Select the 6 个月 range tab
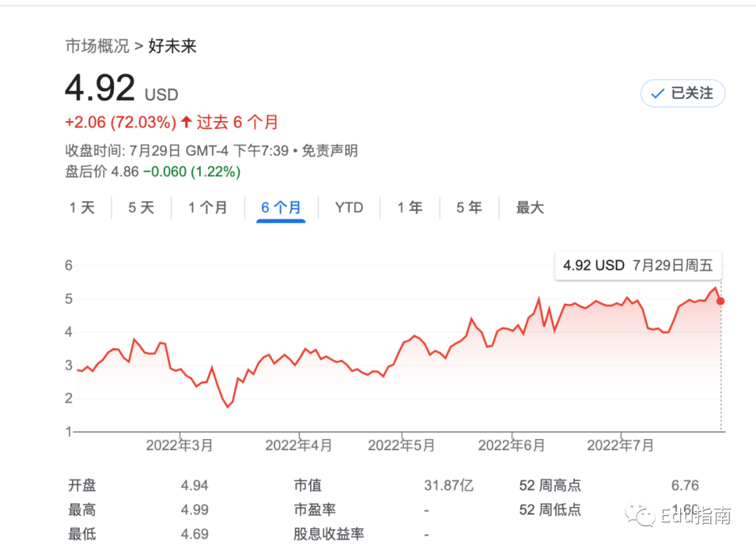Screen dimensions: 756x549 pyautogui.click(x=281, y=208)
